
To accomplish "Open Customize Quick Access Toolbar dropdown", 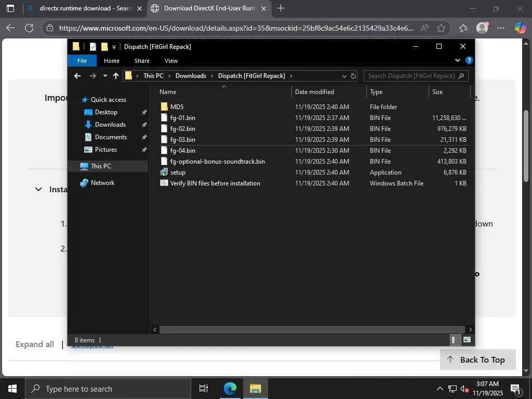I will [114, 47].
